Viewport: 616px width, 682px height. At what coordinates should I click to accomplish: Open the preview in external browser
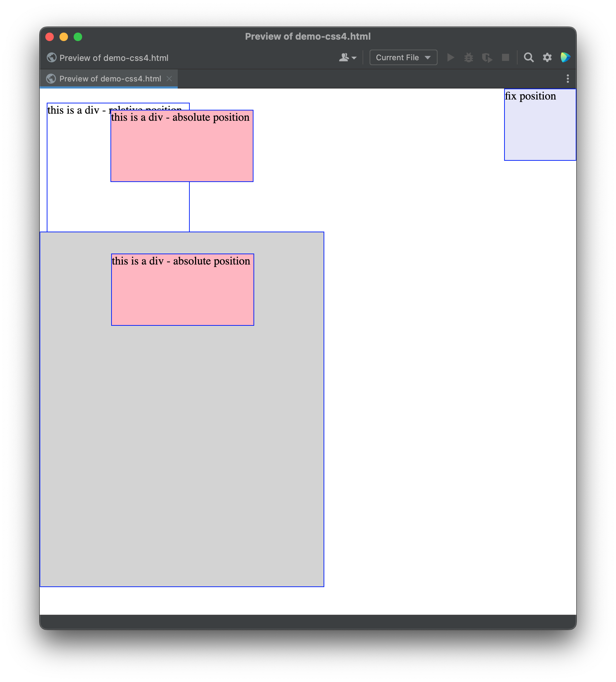[x=565, y=57]
